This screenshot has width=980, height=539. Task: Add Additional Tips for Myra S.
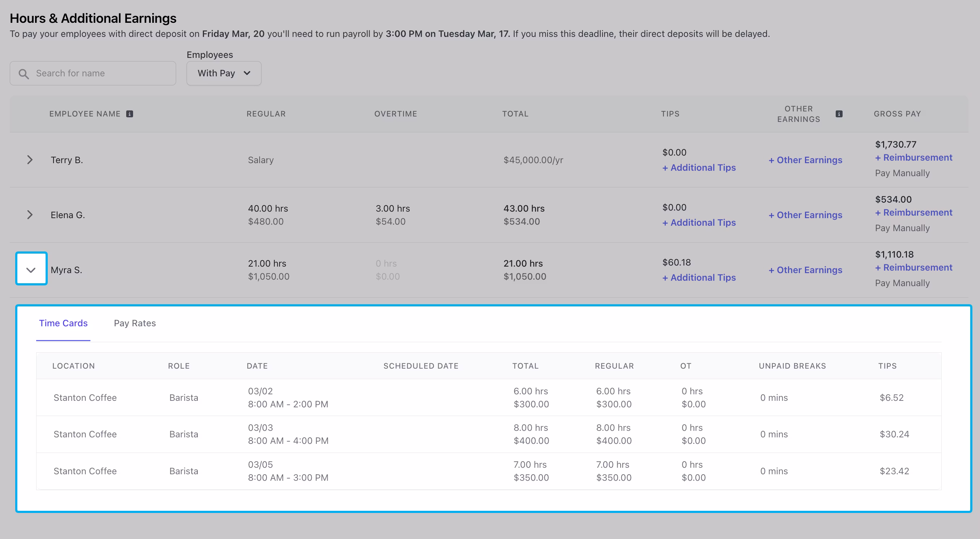699,278
